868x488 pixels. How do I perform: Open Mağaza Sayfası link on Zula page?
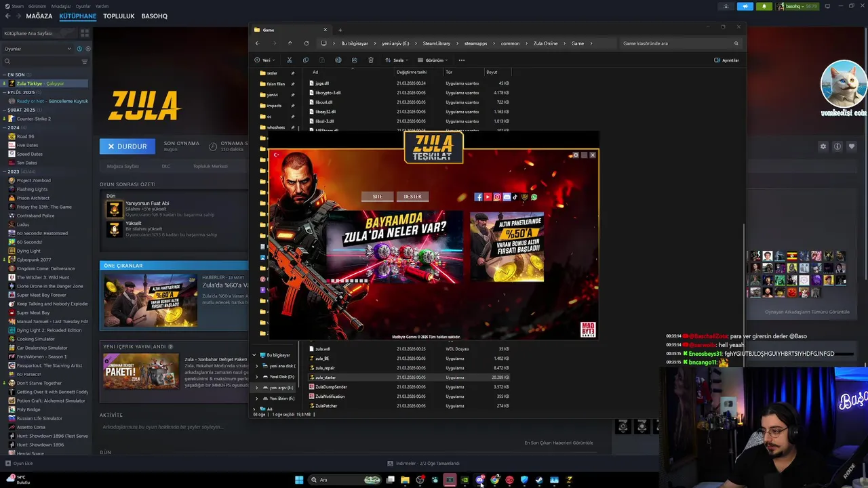pos(123,166)
